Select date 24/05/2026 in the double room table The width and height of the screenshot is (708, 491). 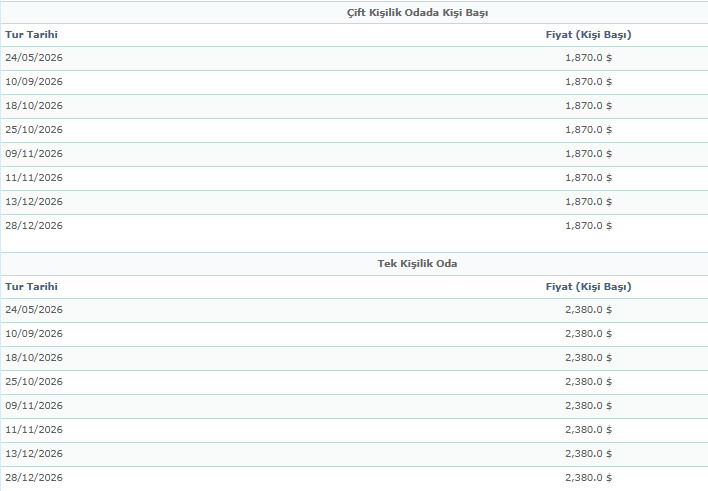[x=34, y=58]
